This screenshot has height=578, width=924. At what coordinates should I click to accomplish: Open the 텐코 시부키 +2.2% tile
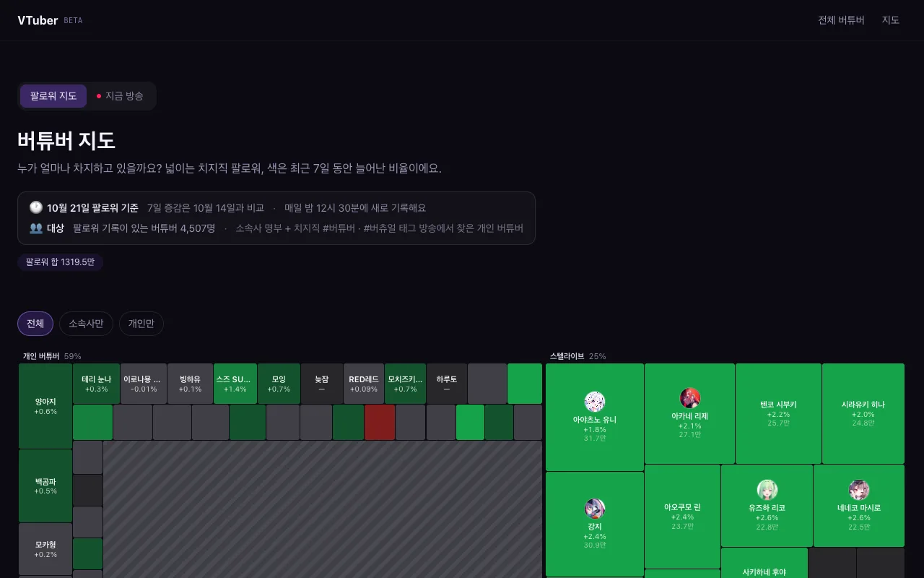[778, 413]
